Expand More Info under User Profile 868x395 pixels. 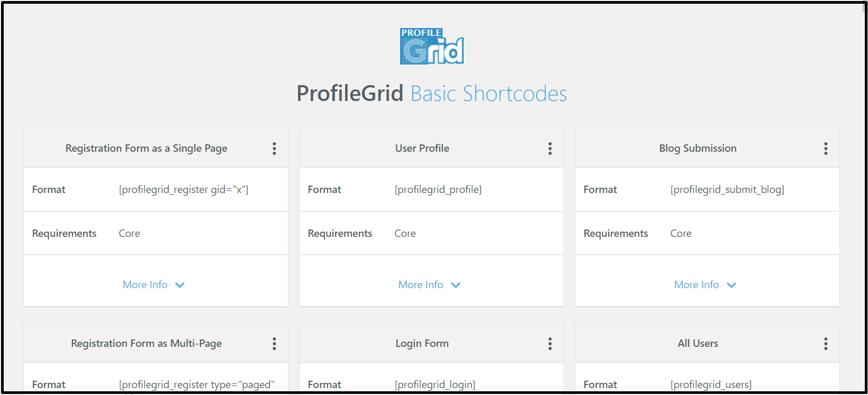(429, 284)
